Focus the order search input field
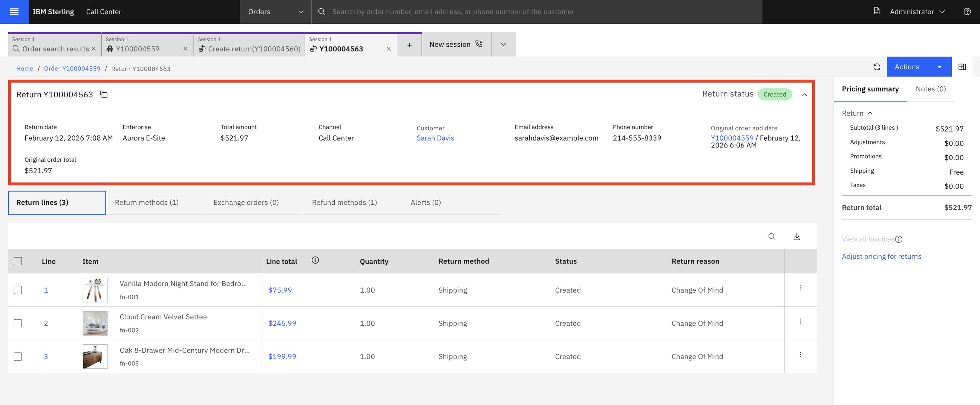The width and height of the screenshot is (980, 405). pos(536,12)
